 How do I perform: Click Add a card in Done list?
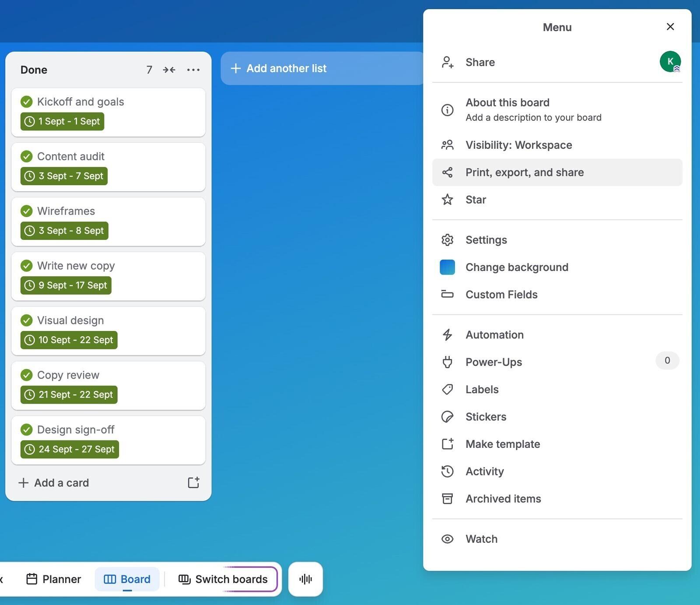(98, 482)
